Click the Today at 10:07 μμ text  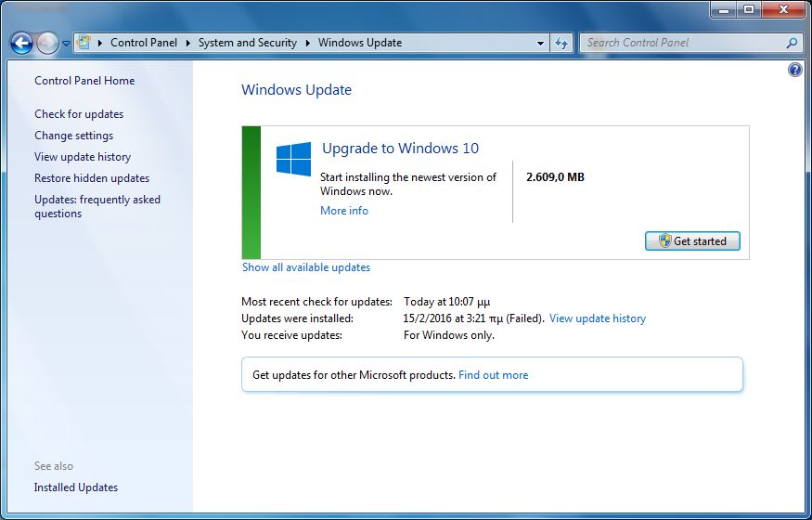pos(447,302)
